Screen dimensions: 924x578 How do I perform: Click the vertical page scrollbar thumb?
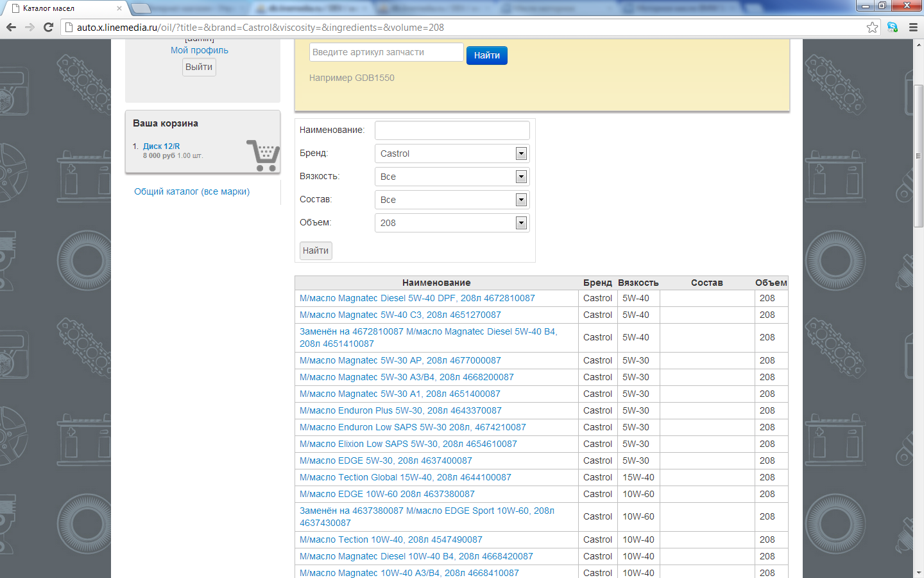tap(918, 154)
